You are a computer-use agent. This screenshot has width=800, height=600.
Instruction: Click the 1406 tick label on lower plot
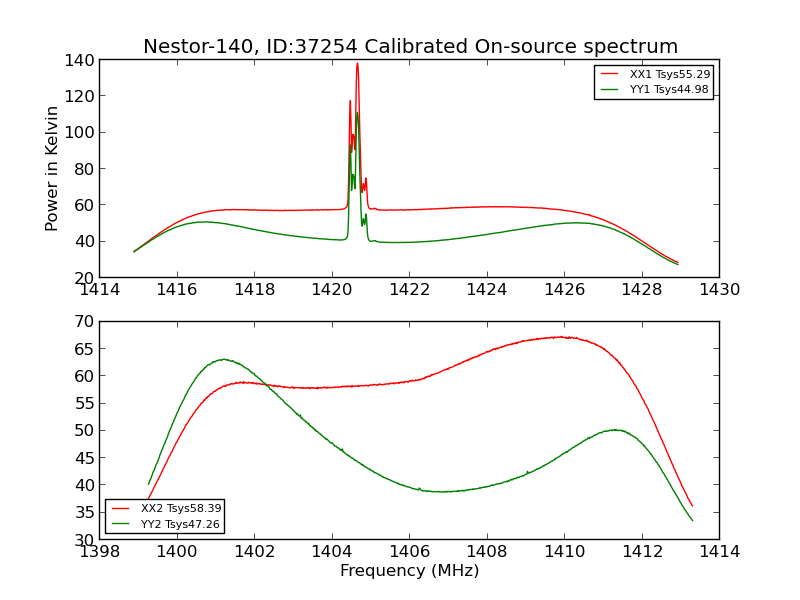tap(410, 551)
